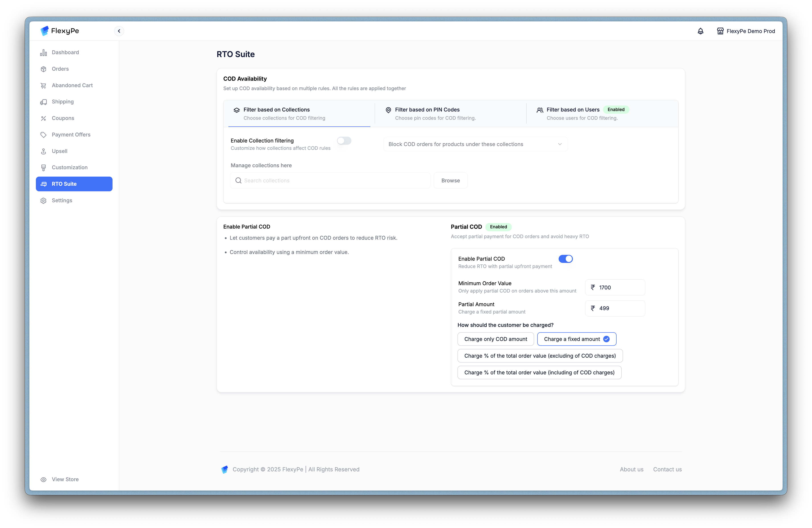
Task: Turn off the Enable Partial COD switch
Action: (x=565, y=259)
